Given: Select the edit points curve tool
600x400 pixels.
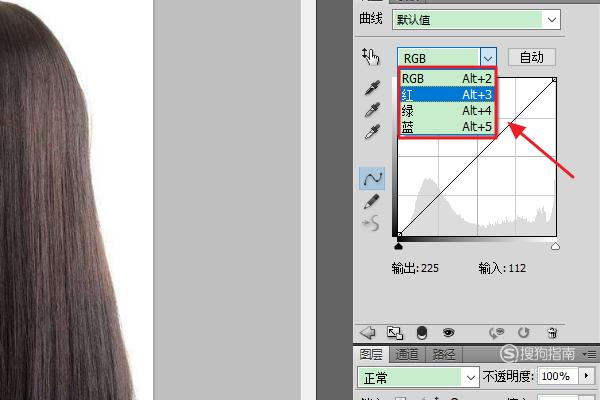Looking at the screenshot, I should (x=372, y=178).
